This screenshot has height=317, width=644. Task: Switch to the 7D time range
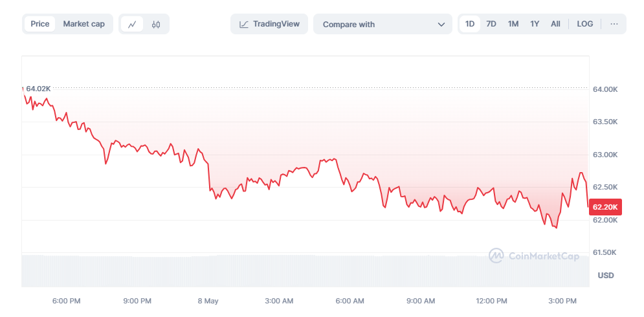[491, 24]
